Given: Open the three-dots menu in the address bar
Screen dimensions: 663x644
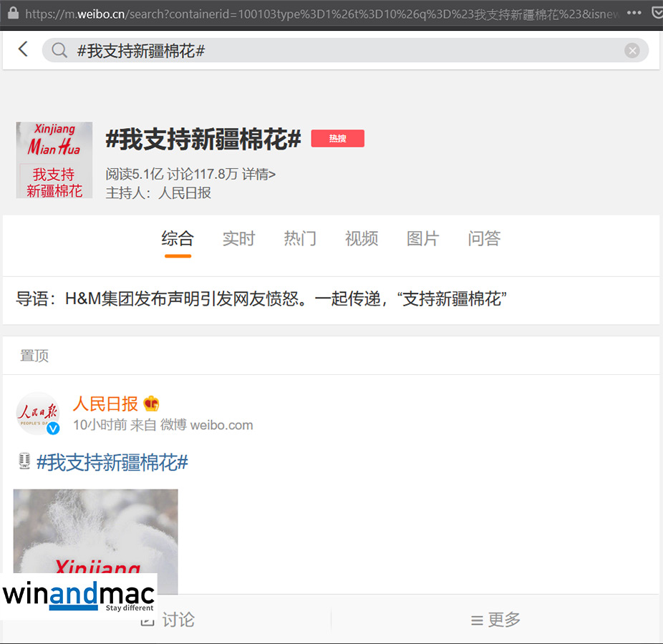Looking at the screenshot, I should [634, 14].
